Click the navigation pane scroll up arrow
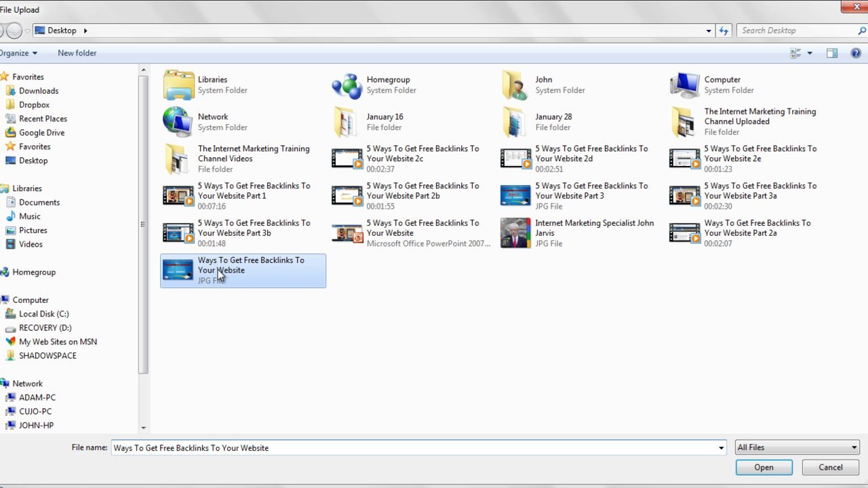Screen dimensions: 868x488 point(143,70)
